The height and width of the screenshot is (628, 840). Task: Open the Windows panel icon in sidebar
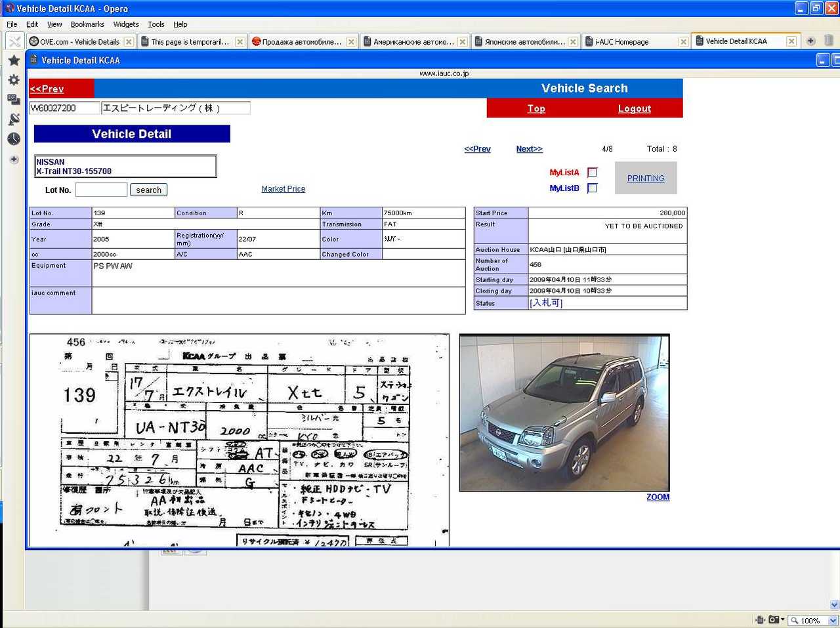coord(13,100)
